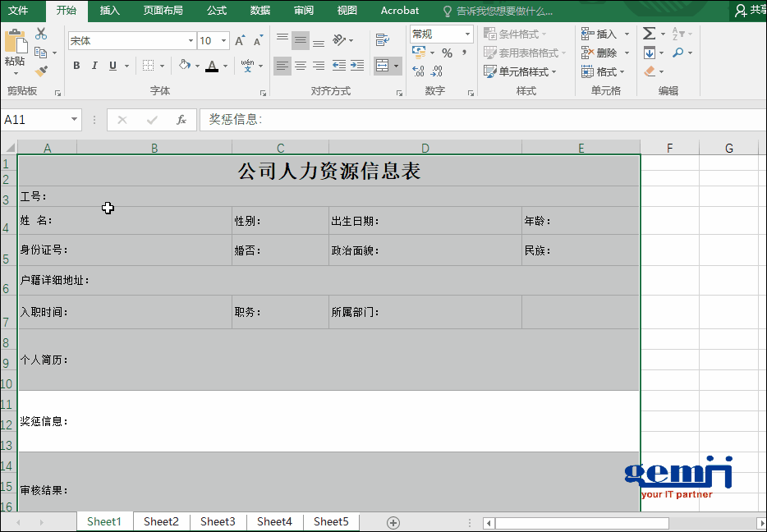Select the Format Painter brush icon

tap(41, 71)
